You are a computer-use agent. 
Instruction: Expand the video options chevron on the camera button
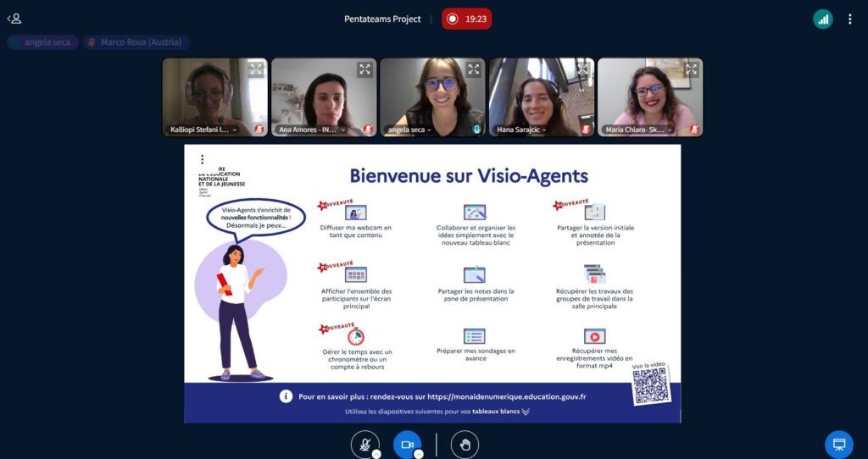(x=418, y=454)
